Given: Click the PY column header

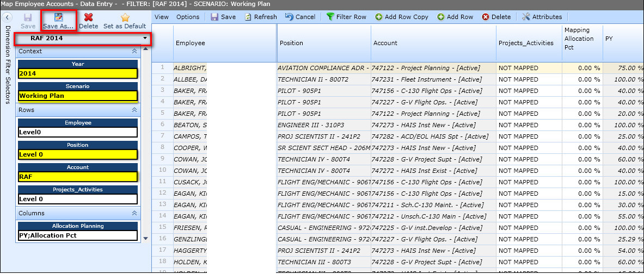Looking at the screenshot, I should pyautogui.click(x=623, y=43).
